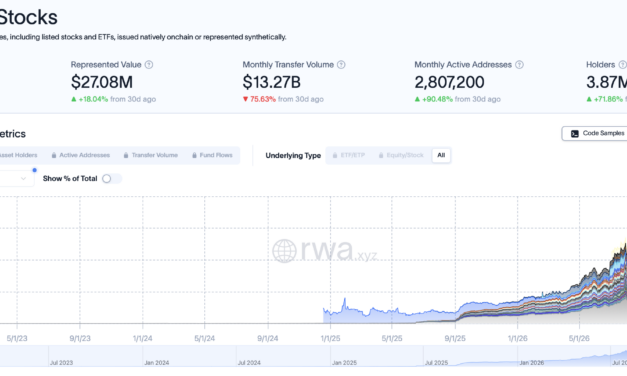Click the Jan 2025 mark in the range navigator
This screenshot has height=376, width=627.
[344, 363]
